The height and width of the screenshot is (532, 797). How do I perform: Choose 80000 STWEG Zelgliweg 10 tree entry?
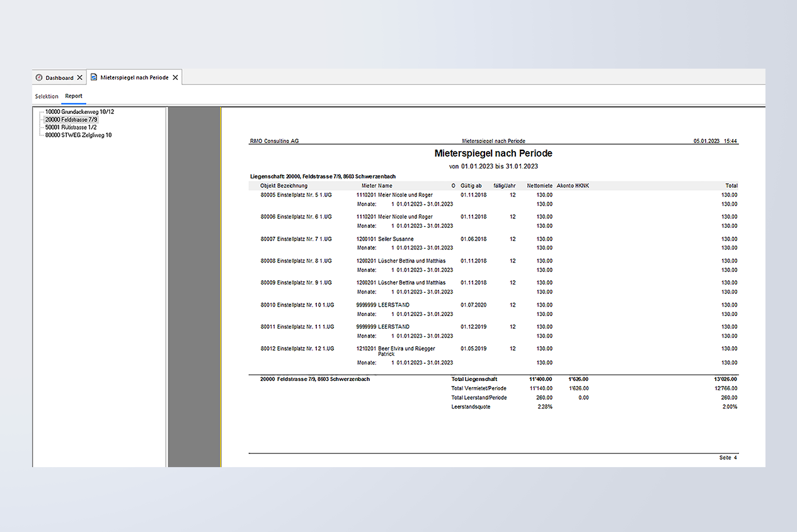coord(78,135)
